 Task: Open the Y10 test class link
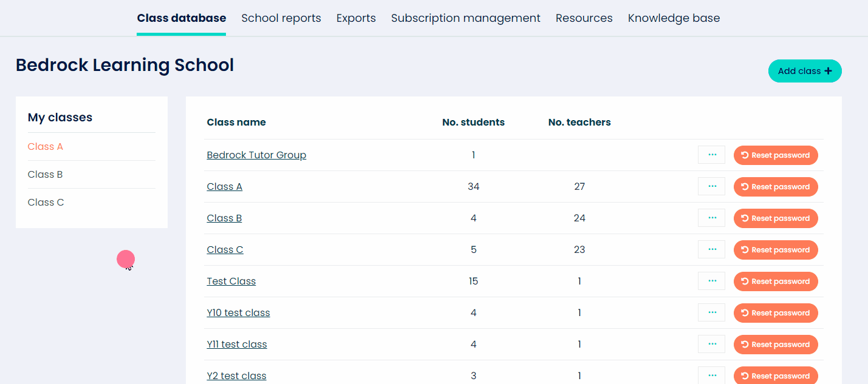pyautogui.click(x=238, y=312)
